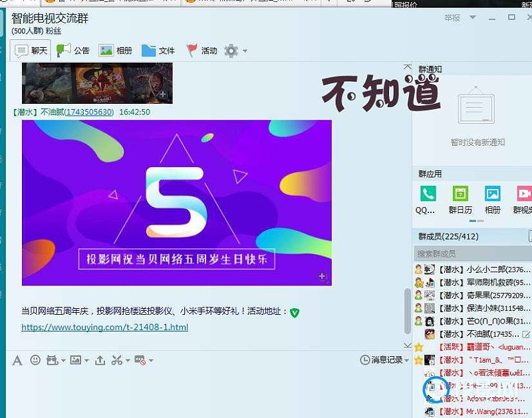The image size is (532, 418).
Task: Click the group settings gear icon
Action: tap(231, 51)
